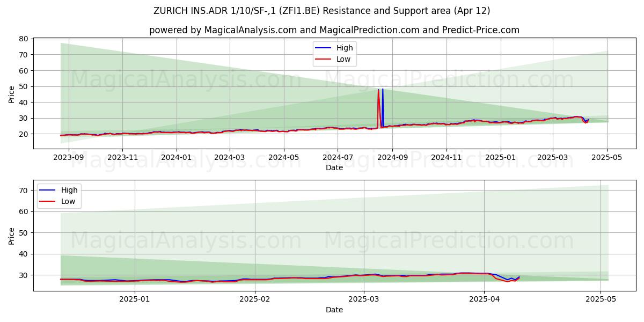Click the 2024-01 date tick label
The width and height of the screenshot is (644, 322).
tap(176, 157)
